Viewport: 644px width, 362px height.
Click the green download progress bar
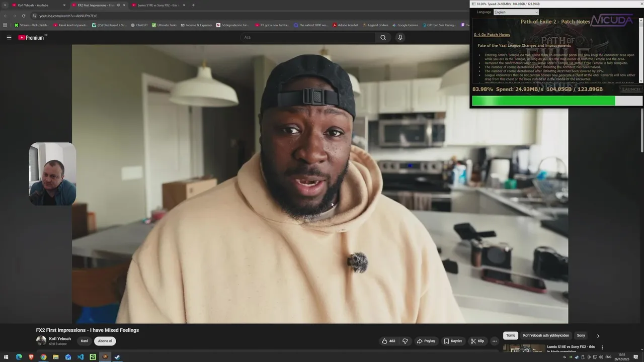click(x=543, y=101)
